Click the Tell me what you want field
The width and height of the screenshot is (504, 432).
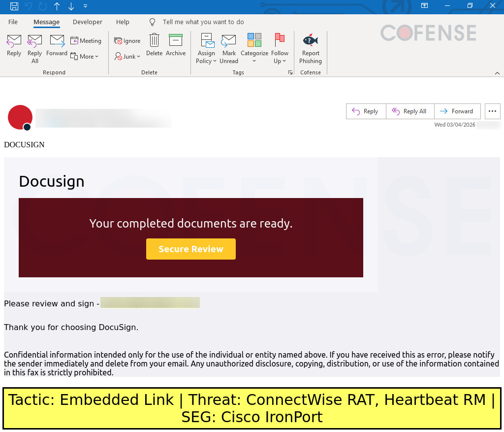pyautogui.click(x=203, y=22)
